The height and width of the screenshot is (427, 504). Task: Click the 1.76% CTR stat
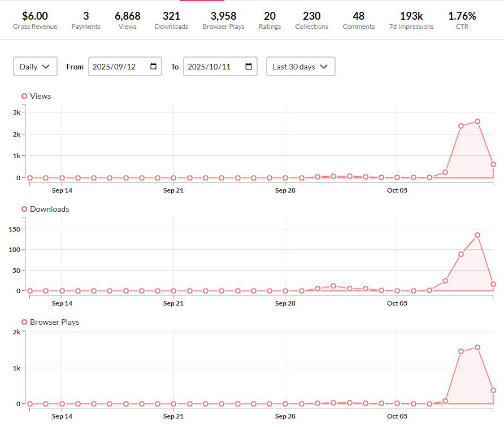462,20
